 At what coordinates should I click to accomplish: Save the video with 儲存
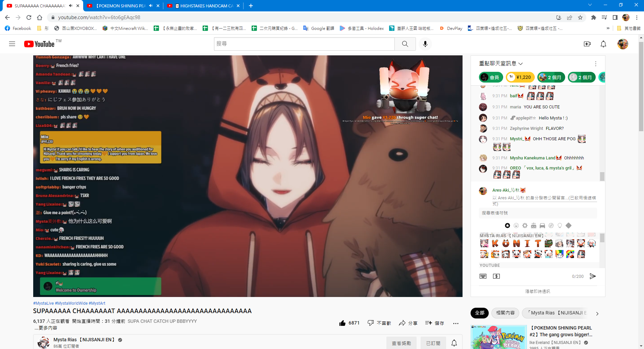tap(434, 323)
